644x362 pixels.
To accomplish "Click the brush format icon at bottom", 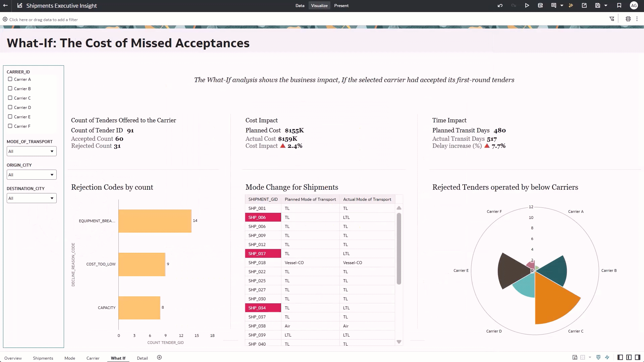I will (598, 357).
